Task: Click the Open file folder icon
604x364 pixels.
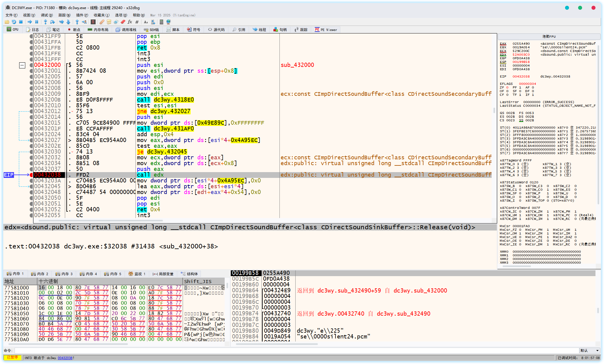Action: click(7, 22)
